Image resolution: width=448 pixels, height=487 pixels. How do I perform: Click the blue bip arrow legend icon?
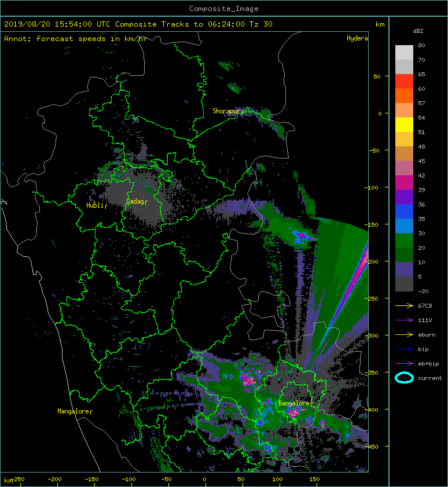(404, 349)
